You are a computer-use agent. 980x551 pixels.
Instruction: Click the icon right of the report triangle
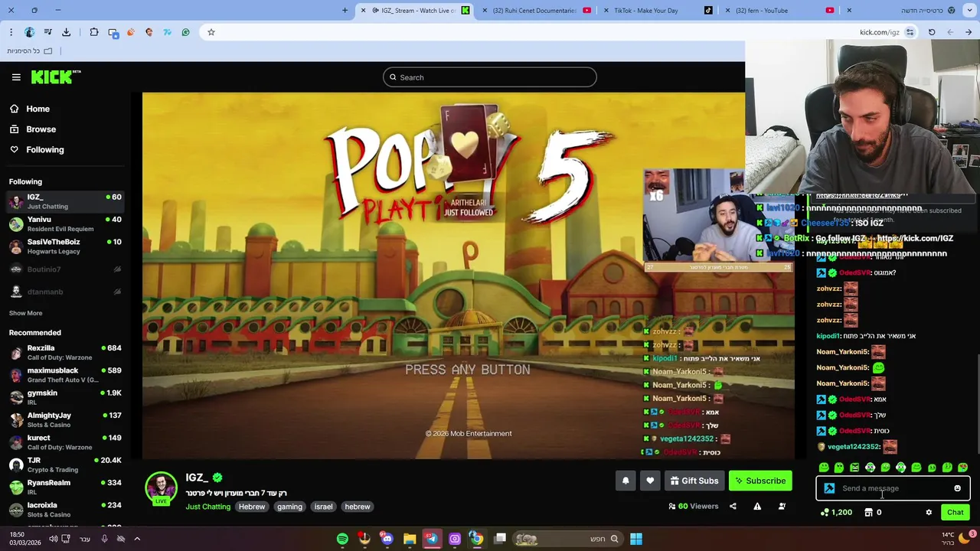[782, 506]
